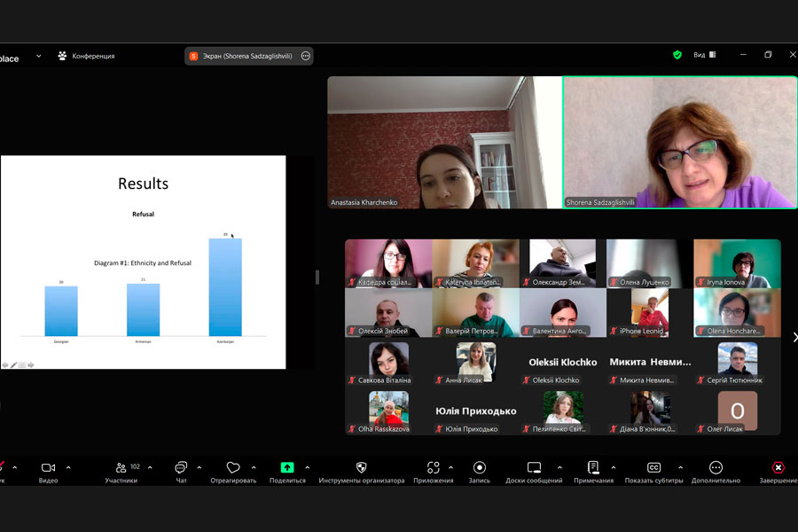Select Олексій Знобей participant tile

click(x=388, y=313)
